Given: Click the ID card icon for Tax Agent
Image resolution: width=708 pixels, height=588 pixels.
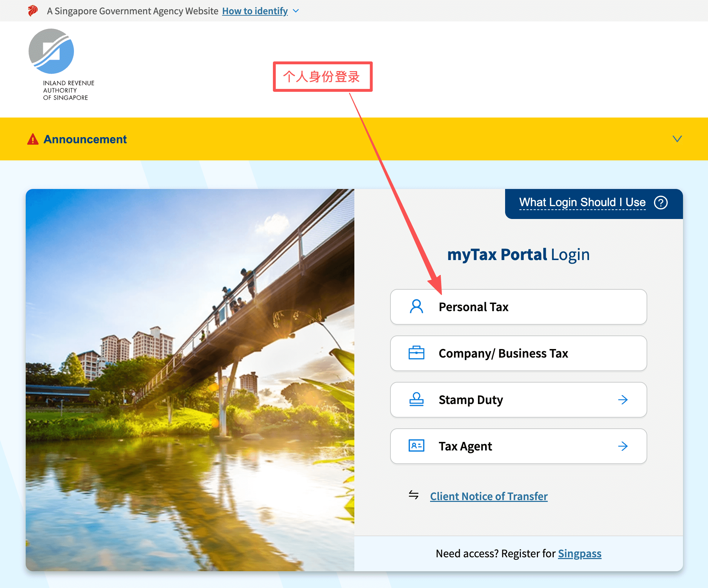Looking at the screenshot, I should (416, 446).
